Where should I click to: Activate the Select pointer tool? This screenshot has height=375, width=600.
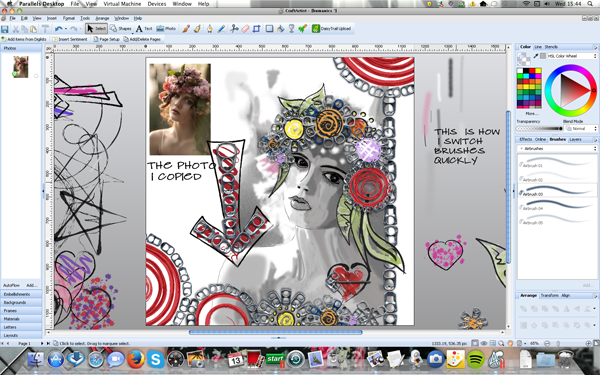tap(96, 29)
